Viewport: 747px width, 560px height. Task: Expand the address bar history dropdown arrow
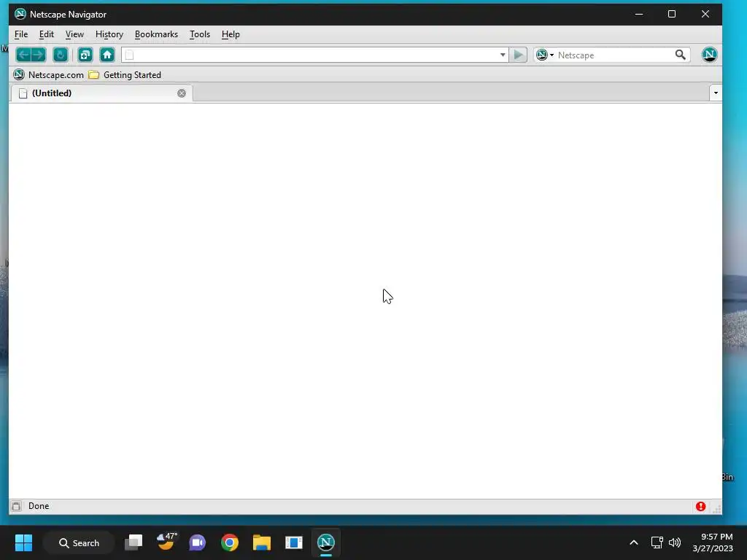[x=503, y=55]
